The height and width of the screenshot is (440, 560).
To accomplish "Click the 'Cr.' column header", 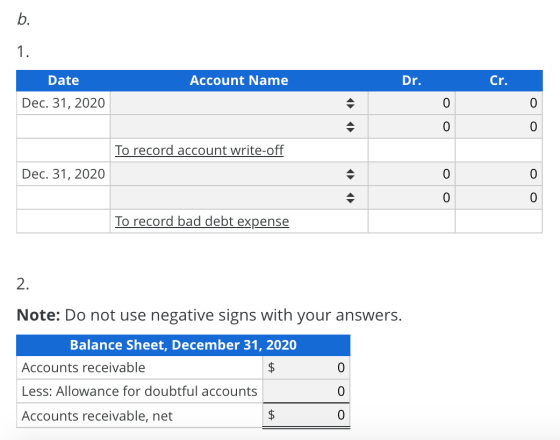I will (499, 80).
